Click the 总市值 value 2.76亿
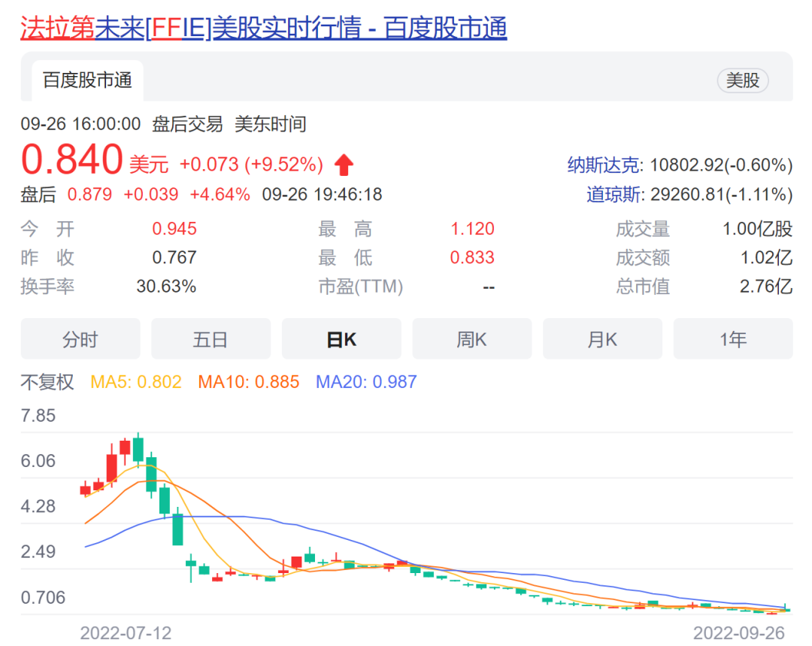The height and width of the screenshot is (646, 812). coord(766,287)
